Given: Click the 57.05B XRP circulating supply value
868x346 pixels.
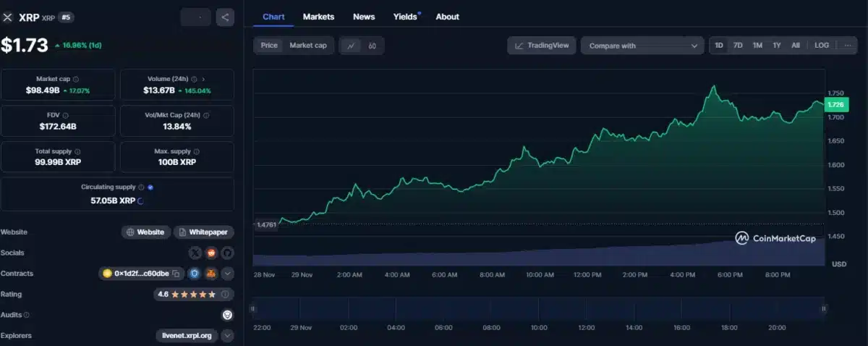Looking at the screenshot, I should click(x=113, y=200).
